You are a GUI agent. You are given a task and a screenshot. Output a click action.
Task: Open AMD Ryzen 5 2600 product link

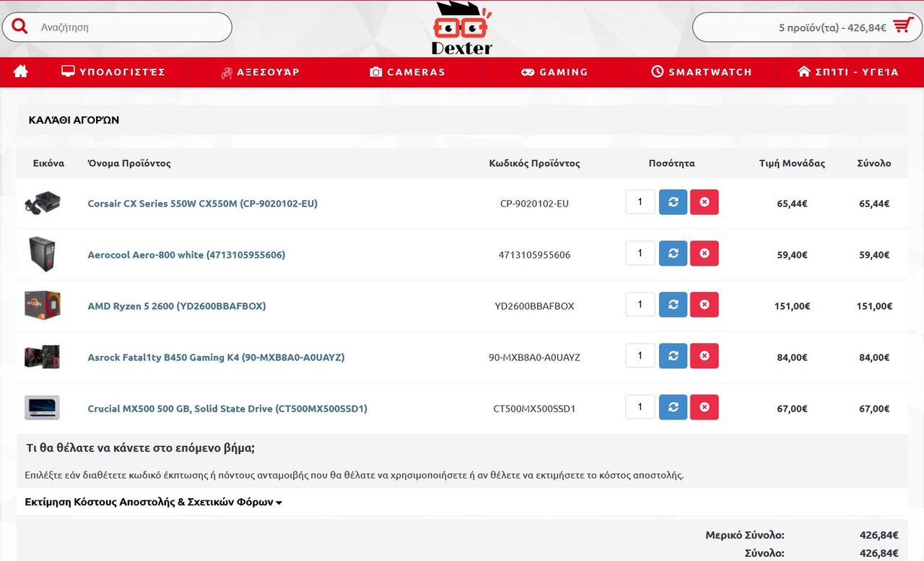177,306
